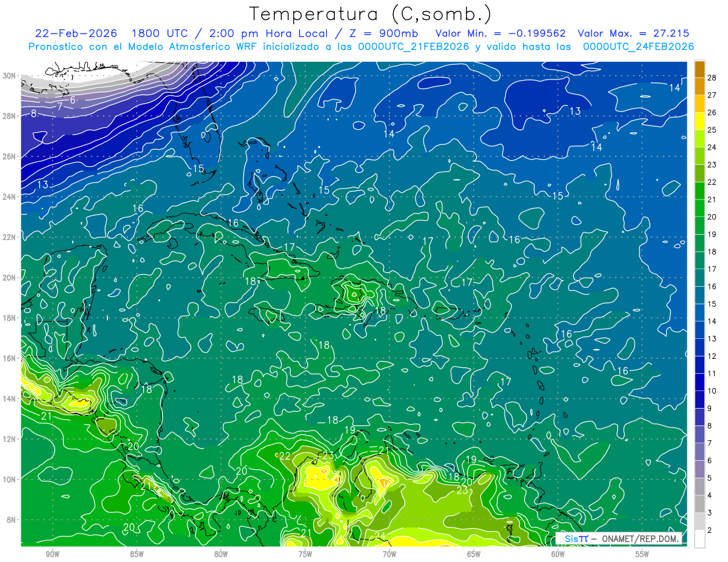Select the '0000UTC_21FEB2026' initialization timestamp

coord(414,47)
